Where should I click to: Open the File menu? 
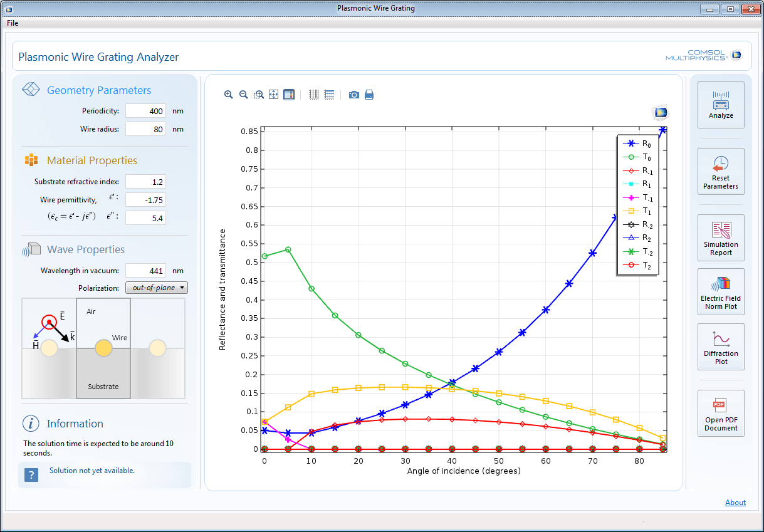click(13, 23)
